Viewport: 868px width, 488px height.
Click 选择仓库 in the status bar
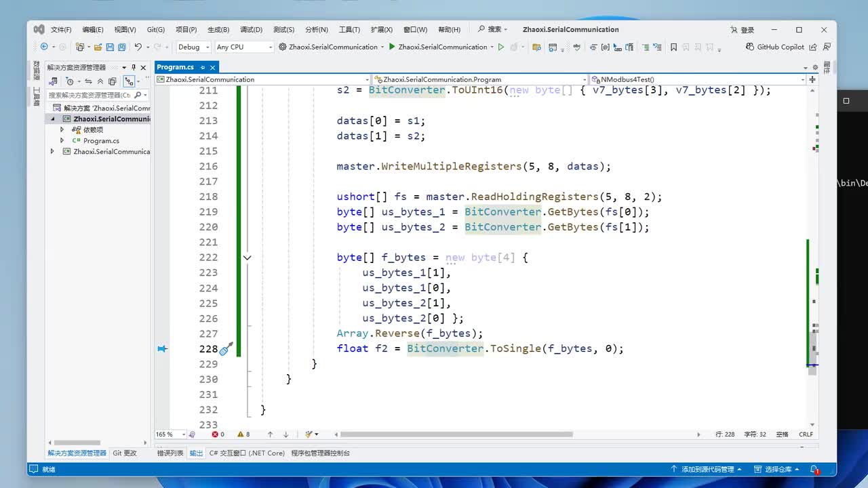(x=778, y=469)
